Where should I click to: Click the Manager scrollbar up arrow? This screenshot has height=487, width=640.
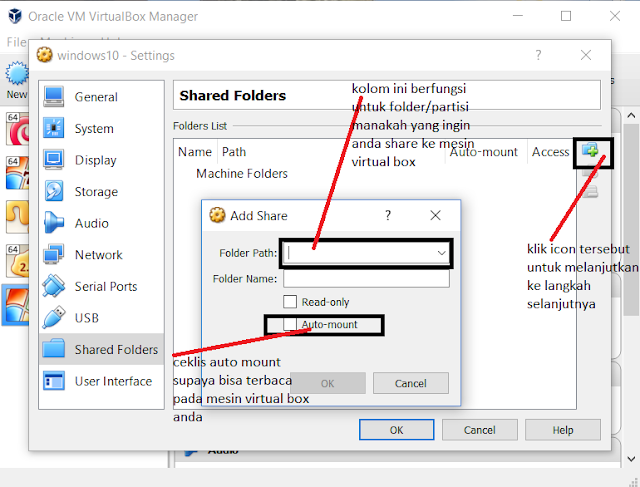631,115
